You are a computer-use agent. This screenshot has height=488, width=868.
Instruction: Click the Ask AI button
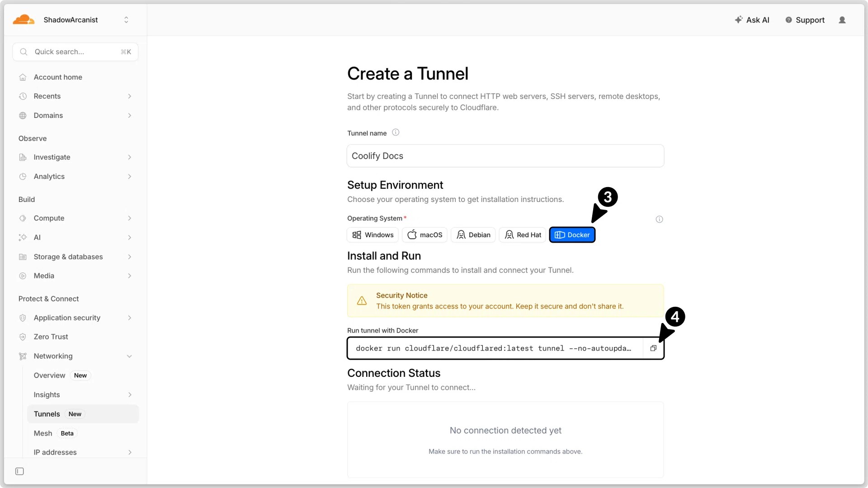[752, 20]
